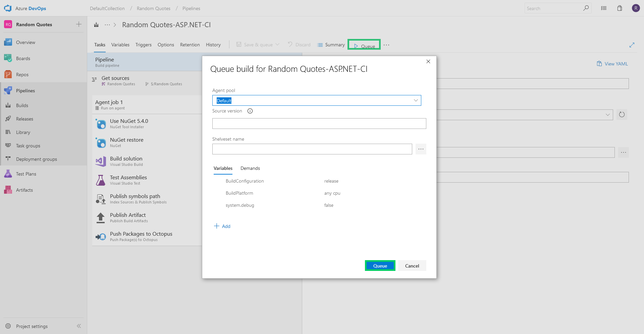Switch to the History tab
The height and width of the screenshot is (334, 644).
click(x=213, y=45)
